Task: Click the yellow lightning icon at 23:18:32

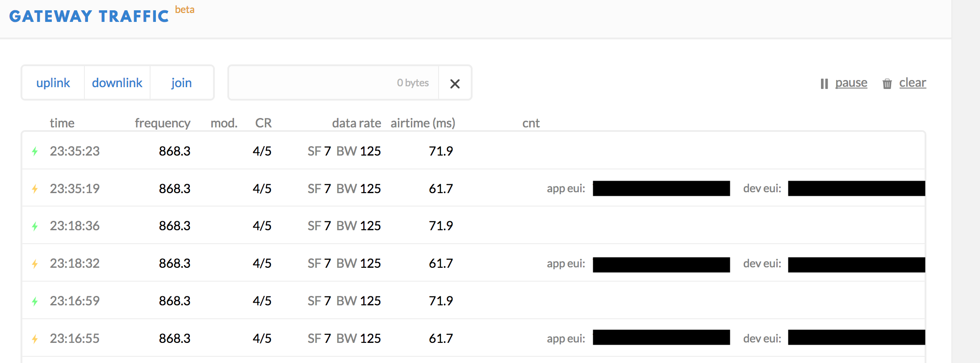Action: pyautogui.click(x=35, y=264)
